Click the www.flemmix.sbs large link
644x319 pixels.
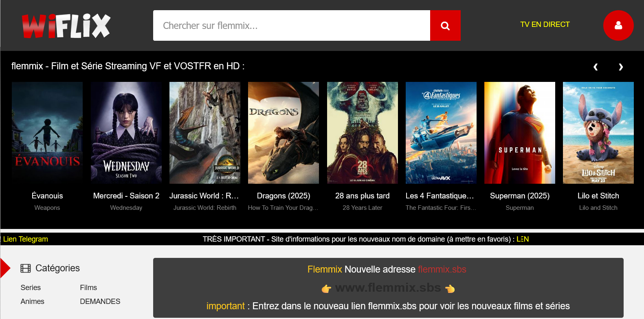click(x=388, y=288)
